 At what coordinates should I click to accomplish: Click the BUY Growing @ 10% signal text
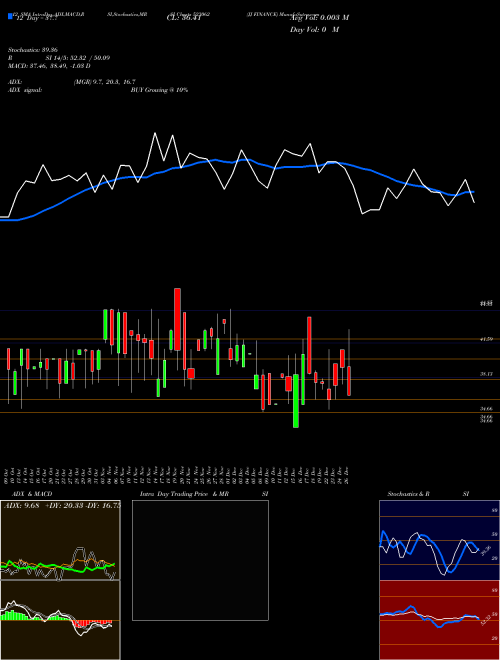tap(159, 90)
